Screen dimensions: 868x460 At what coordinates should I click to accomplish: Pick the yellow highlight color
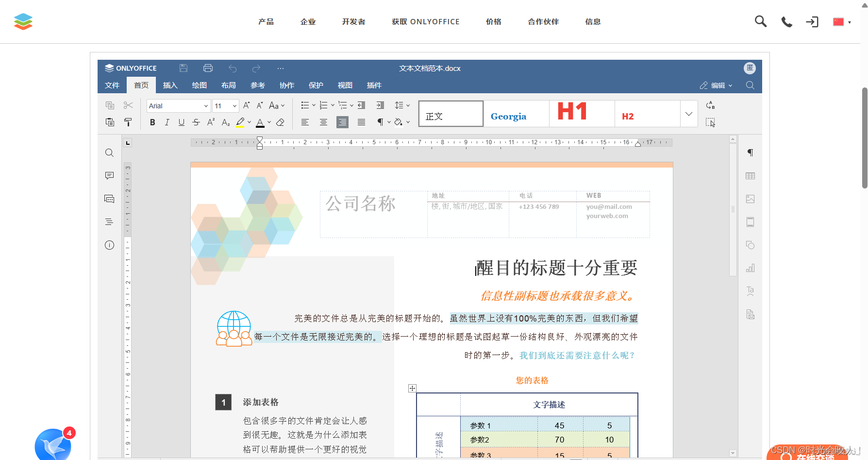tap(240, 122)
